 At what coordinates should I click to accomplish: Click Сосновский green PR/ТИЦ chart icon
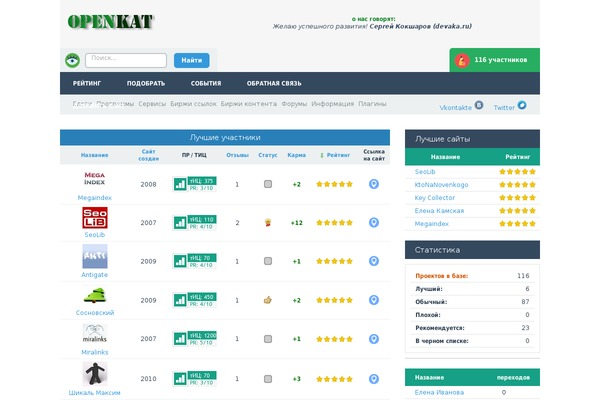[x=180, y=300]
